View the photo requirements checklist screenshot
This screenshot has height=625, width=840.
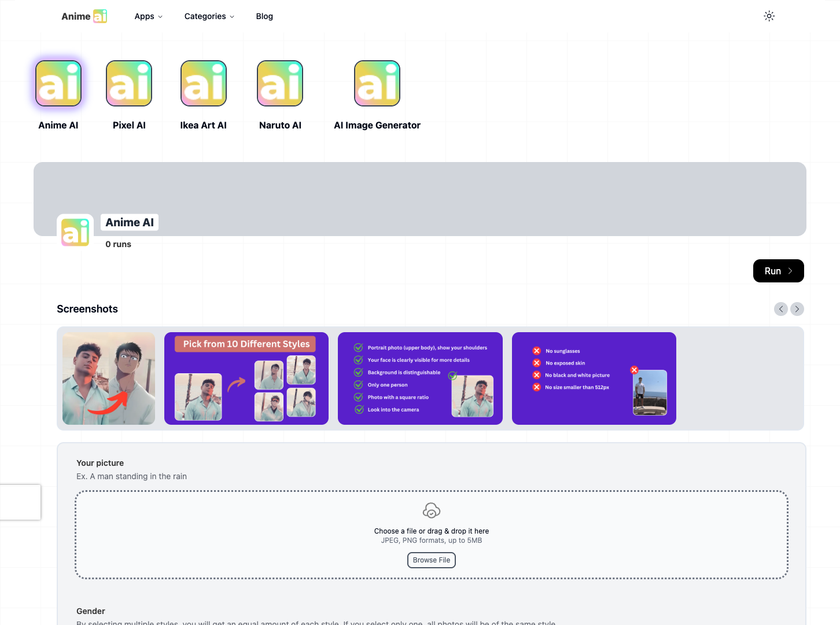point(420,378)
